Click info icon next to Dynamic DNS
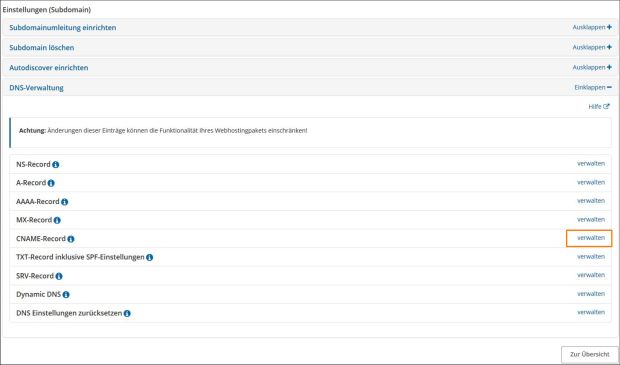 tap(66, 295)
